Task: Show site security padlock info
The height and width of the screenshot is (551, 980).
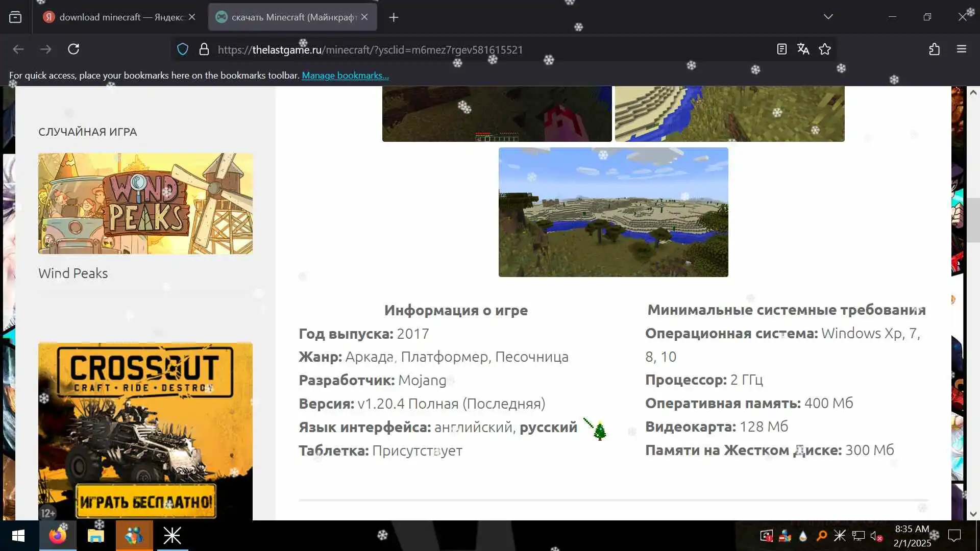Action: 204,49
